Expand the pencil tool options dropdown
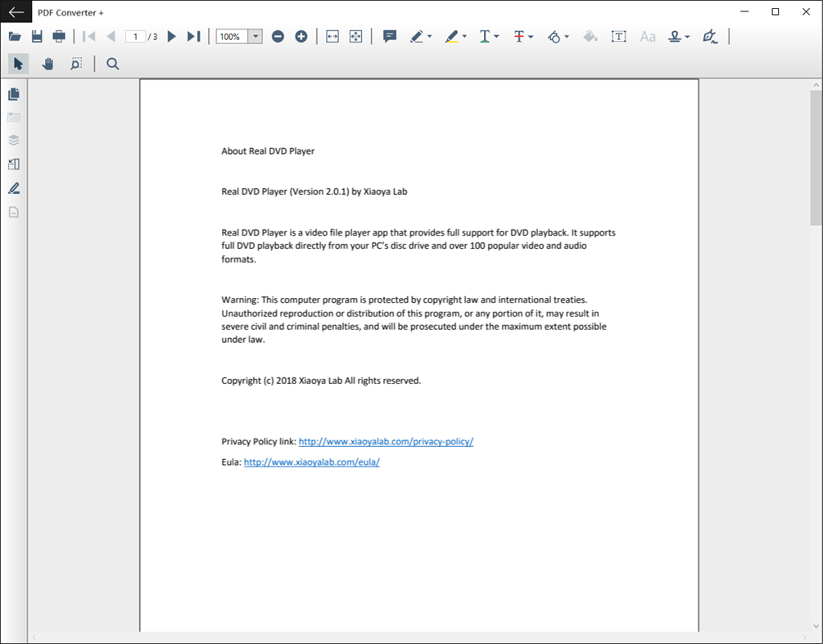This screenshot has width=823, height=644. click(x=429, y=36)
